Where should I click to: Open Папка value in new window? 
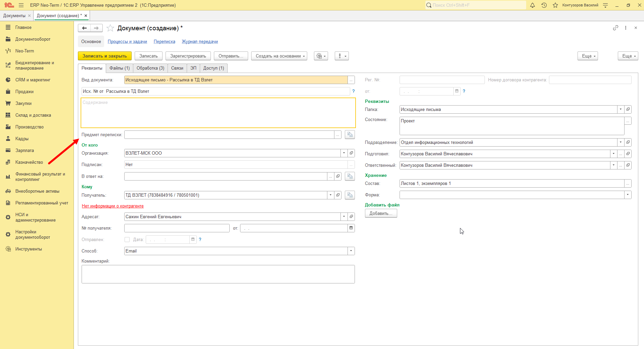[x=628, y=109]
